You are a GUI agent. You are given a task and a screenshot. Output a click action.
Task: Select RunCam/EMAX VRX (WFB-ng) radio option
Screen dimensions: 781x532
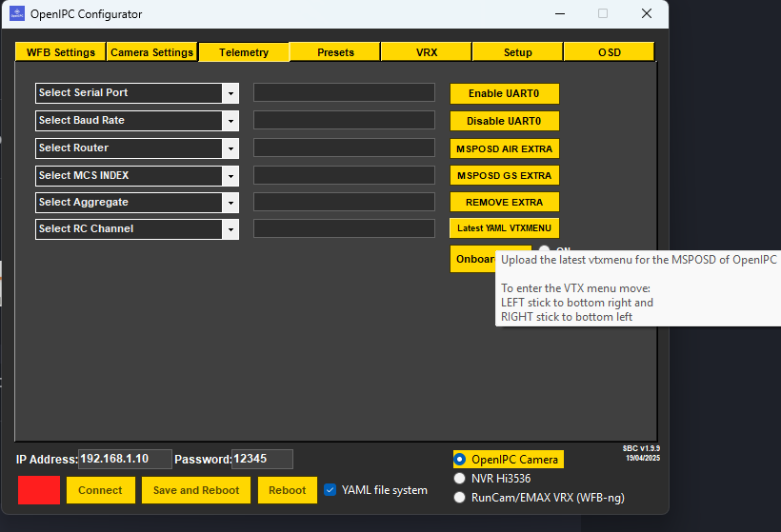point(460,497)
